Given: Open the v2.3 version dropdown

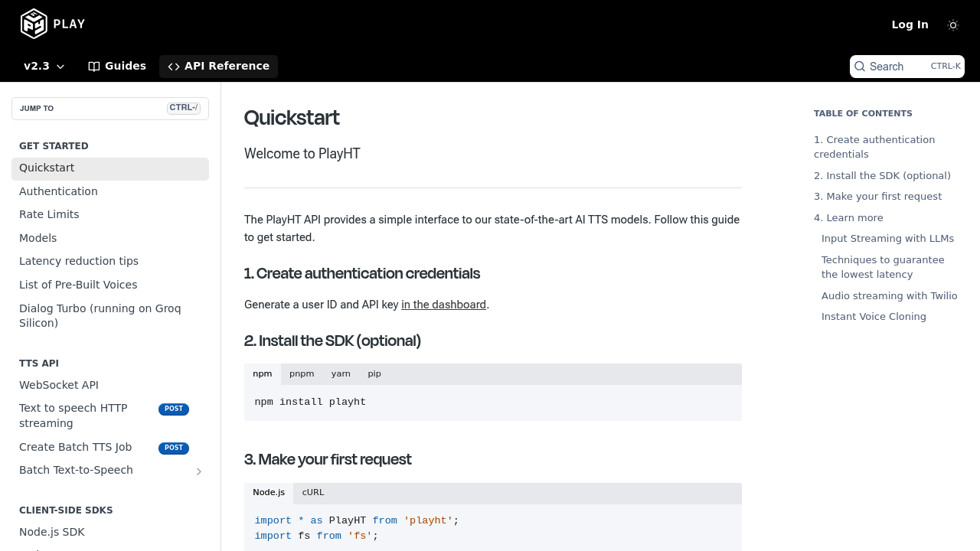Looking at the screenshot, I should pos(44,67).
